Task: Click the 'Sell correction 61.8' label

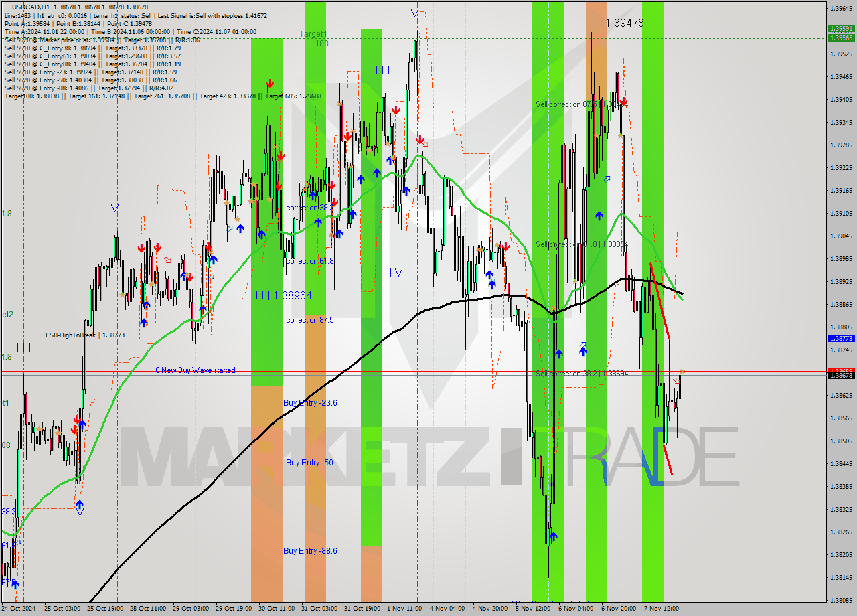Action: pyautogui.click(x=582, y=244)
